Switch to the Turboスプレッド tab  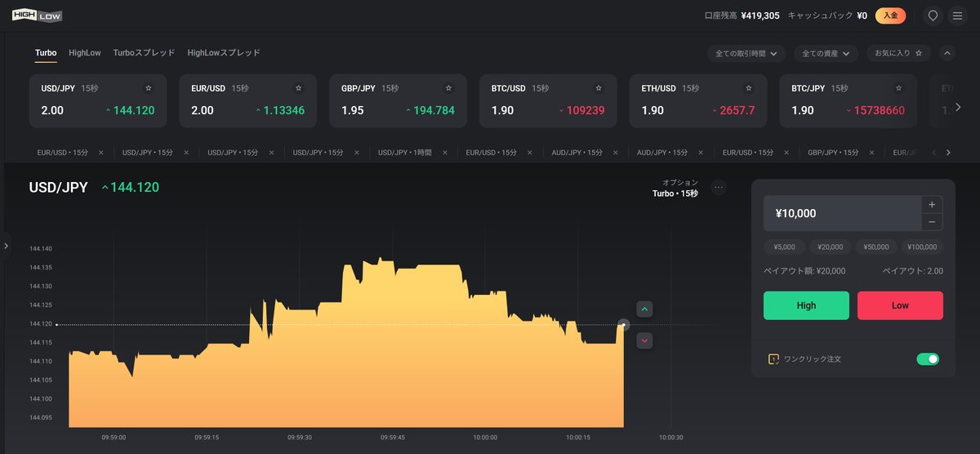click(x=144, y=53)
